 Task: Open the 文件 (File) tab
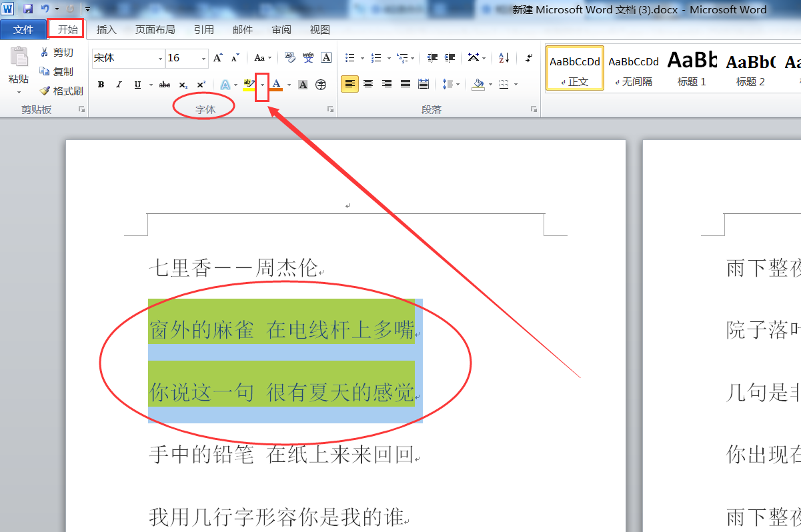coord(23,29)
